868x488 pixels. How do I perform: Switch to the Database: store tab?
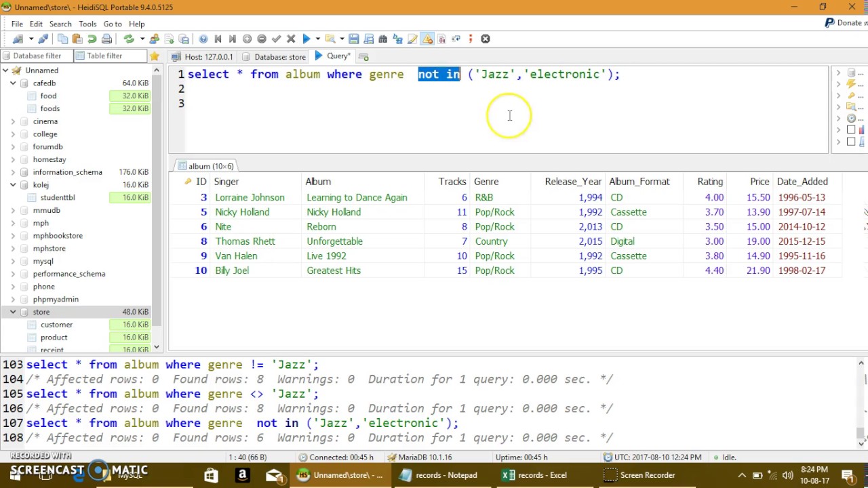(274, 57)
